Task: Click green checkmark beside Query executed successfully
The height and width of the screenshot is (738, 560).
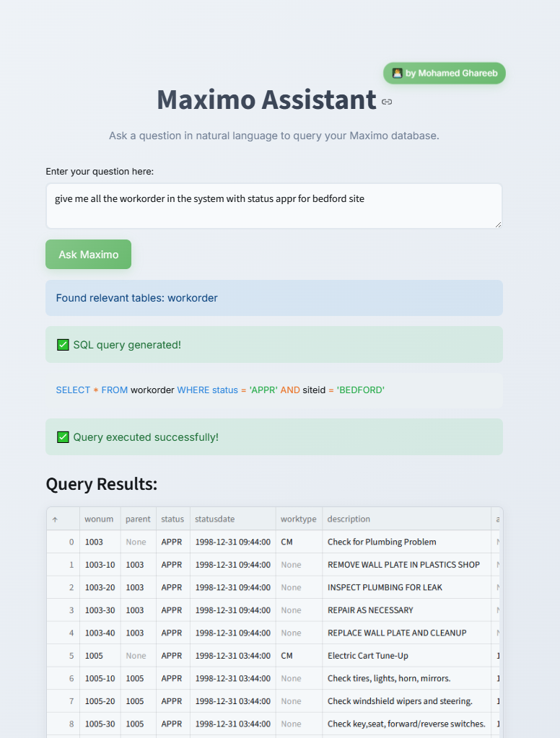Action: click(63, 437)
